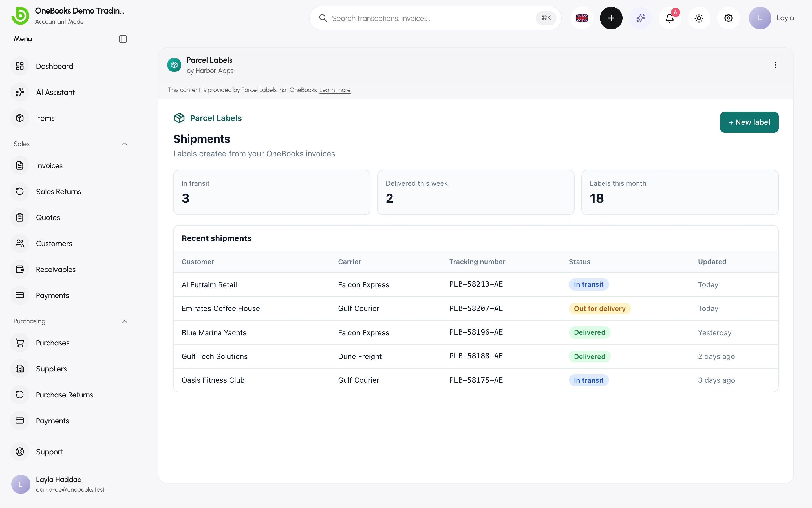
Task: Click tracking number PLB-58207-AE
Action: pos(476,308)
